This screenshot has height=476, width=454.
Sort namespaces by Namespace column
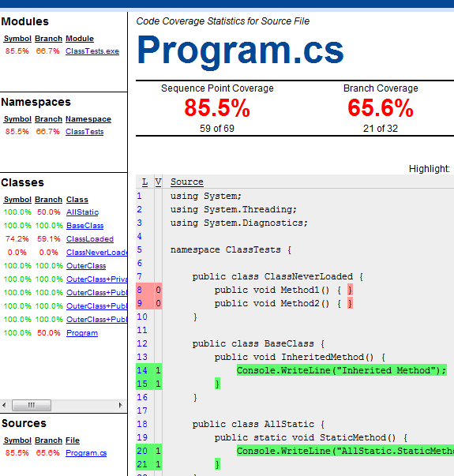tap(88, 119)
